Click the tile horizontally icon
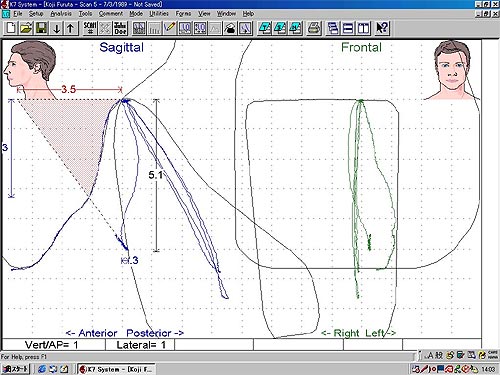The width and height of the screenshot is (500, 375). click(x=348, y=28)
